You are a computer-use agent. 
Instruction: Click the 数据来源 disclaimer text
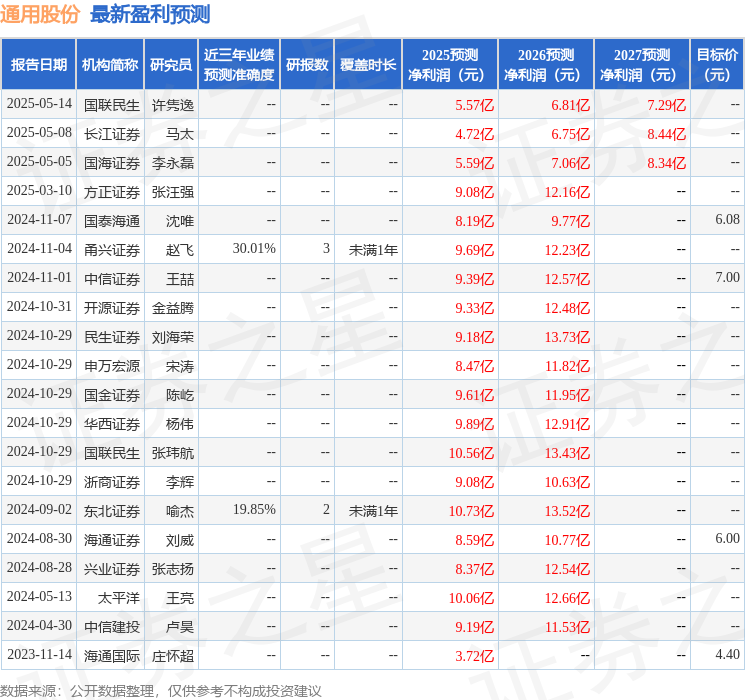click(161, 690)
